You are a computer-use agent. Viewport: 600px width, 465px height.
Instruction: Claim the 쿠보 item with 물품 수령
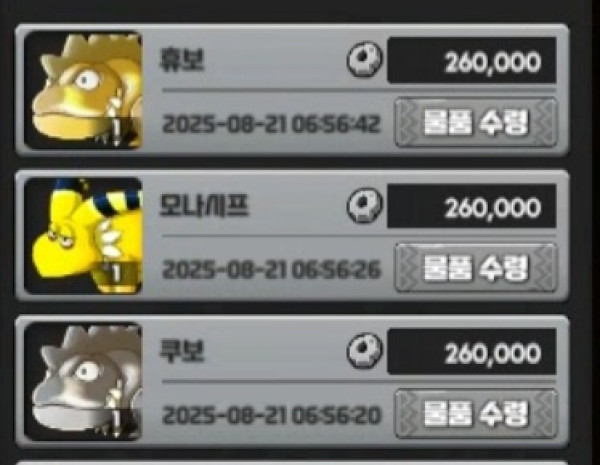point(476,414)
